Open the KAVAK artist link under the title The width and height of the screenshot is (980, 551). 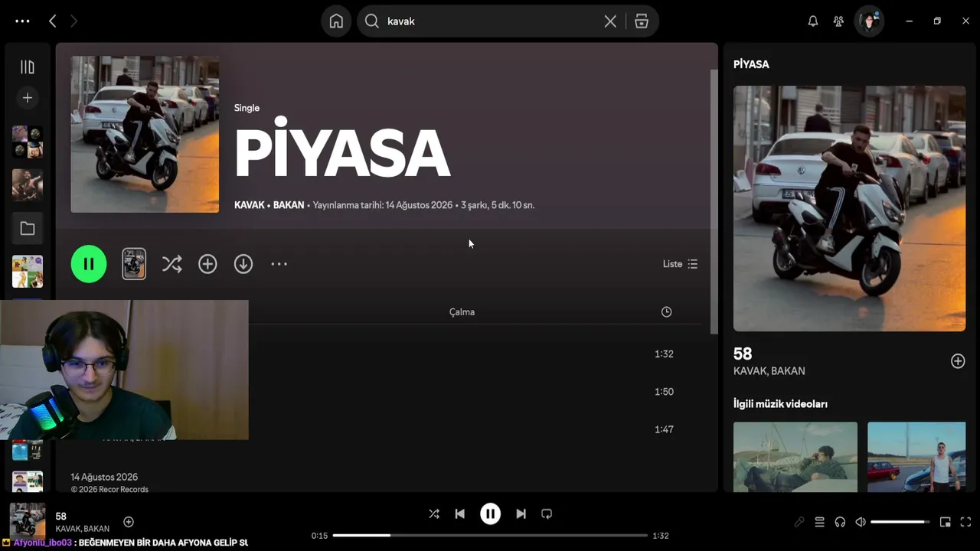point(250,205)
